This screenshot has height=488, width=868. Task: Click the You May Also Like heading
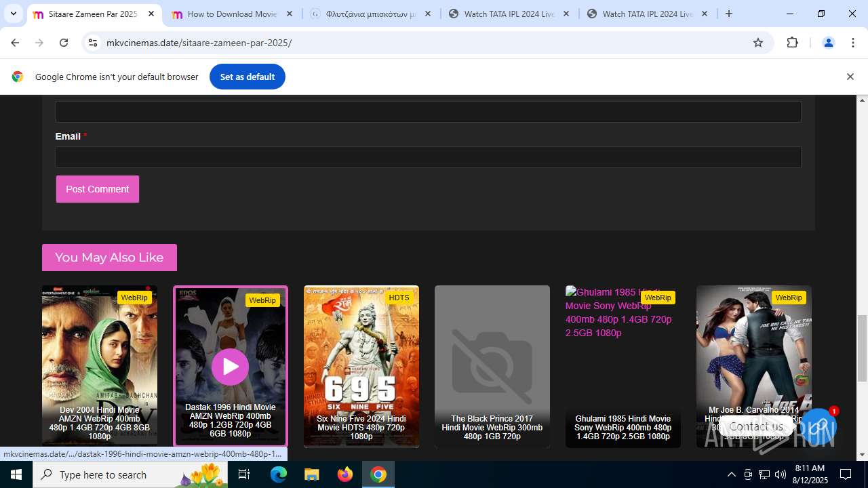click(109, 258)
